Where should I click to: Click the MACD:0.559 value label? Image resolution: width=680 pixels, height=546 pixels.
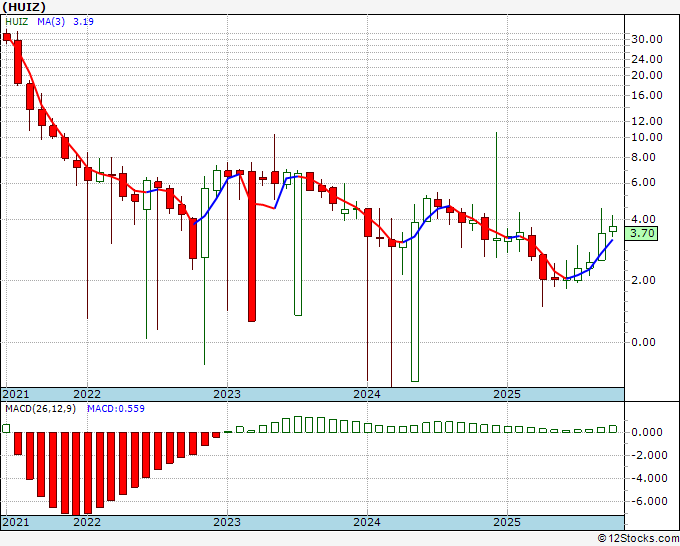click(116, 409)
